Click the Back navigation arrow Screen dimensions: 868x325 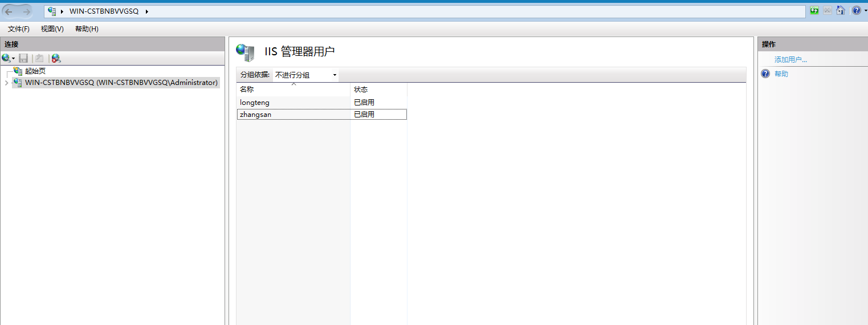(x=9, y=11)
